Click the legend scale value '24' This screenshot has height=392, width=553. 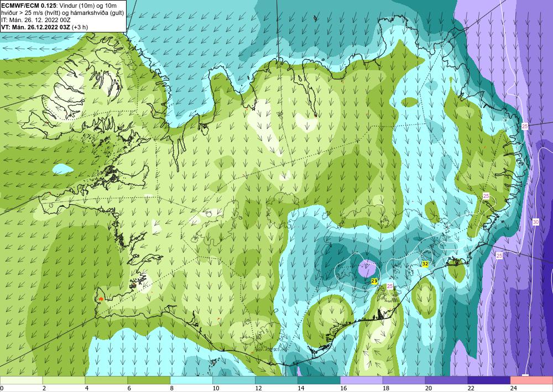click(514, 388)
